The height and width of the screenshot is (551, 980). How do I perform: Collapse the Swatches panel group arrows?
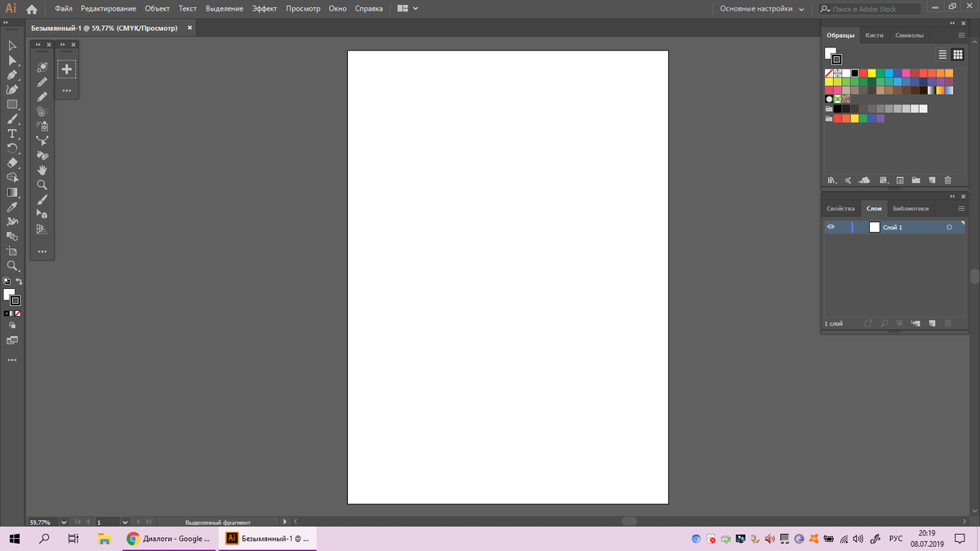point(952,23)
